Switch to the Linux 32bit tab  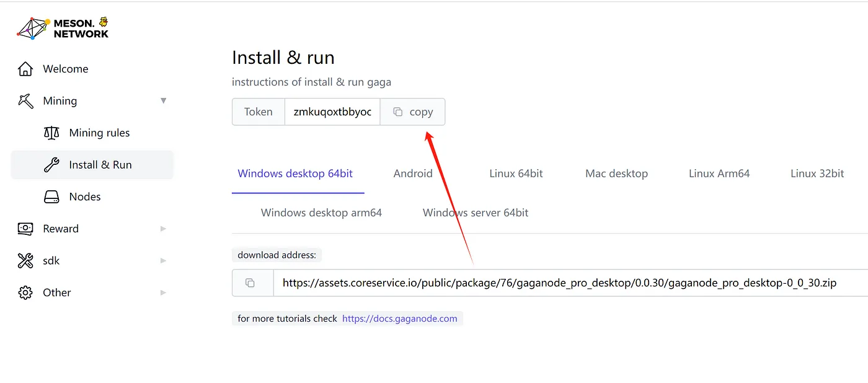click(817, 174)
